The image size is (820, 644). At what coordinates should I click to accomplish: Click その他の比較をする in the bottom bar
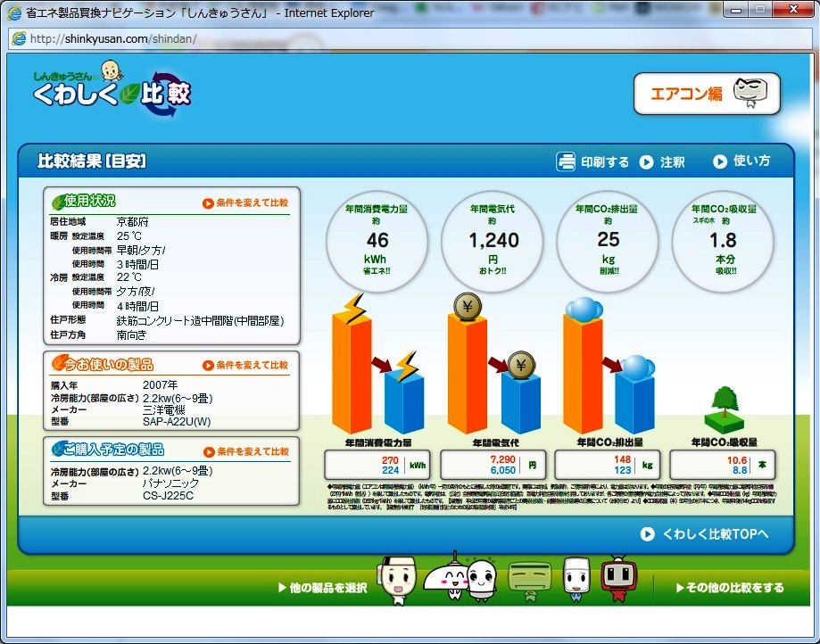pos(730,588)
